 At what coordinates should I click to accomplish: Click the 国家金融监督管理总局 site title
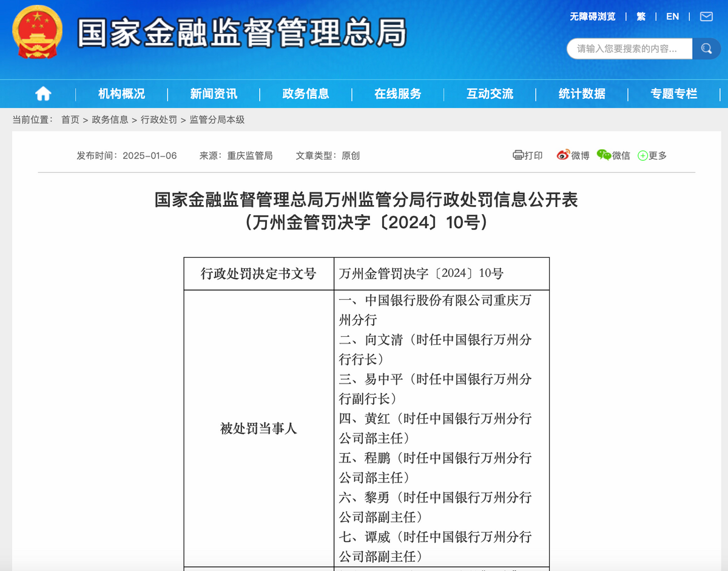[x=241, y=33]
